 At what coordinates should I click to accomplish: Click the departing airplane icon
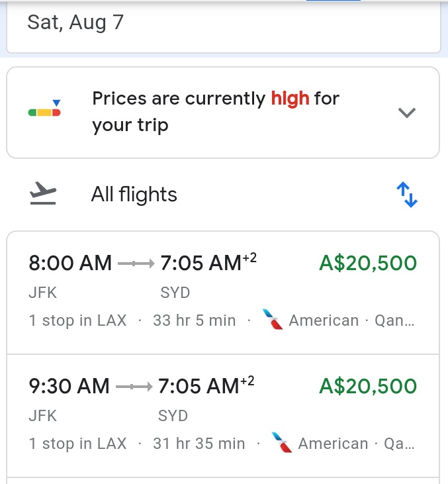coord(44,195)
